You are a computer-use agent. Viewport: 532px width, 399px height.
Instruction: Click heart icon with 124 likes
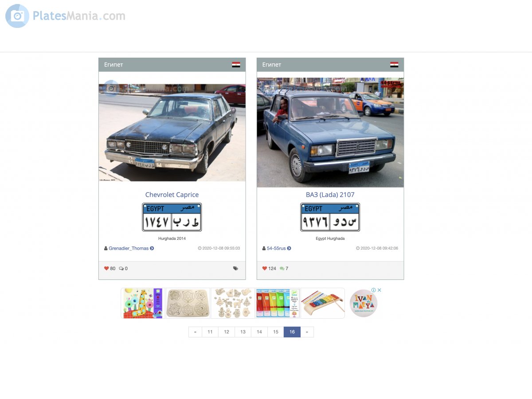click(265, 268)
